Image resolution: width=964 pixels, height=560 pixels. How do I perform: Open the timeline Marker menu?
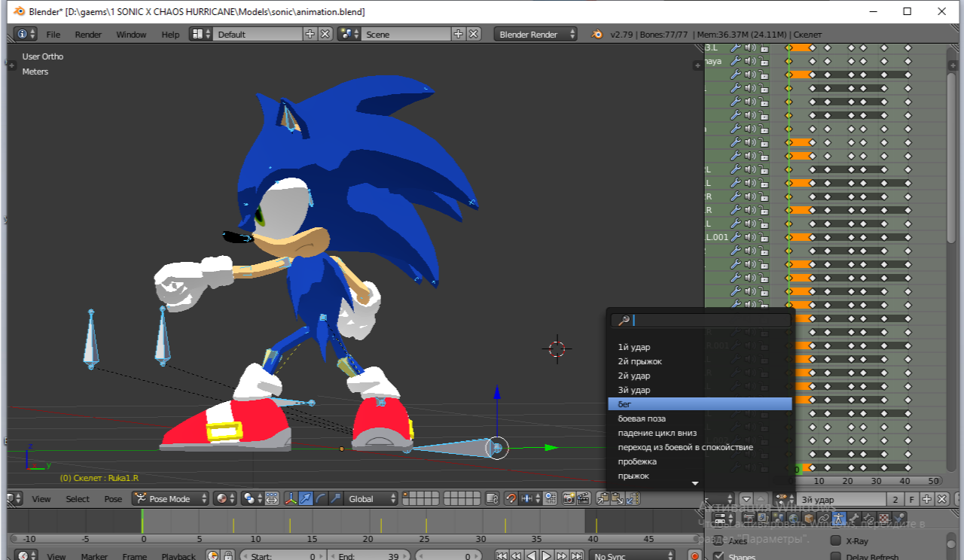pyautogui.click(x=94, y=557)
